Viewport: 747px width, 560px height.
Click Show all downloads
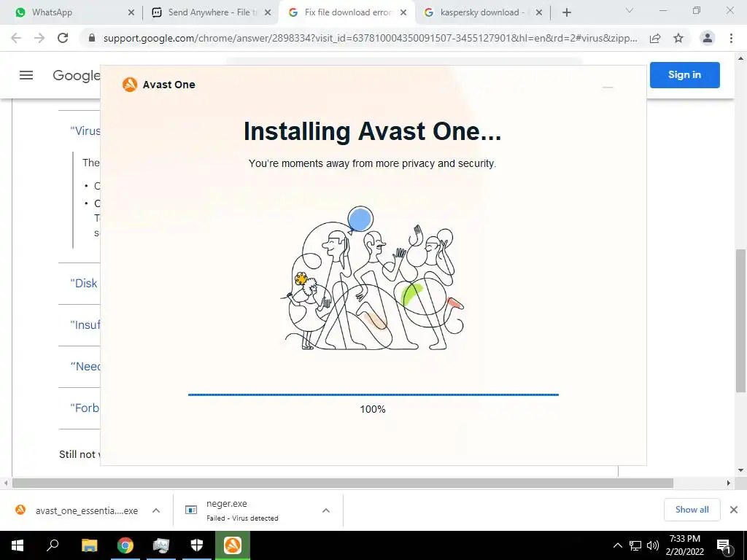click(x=692, y=510)
